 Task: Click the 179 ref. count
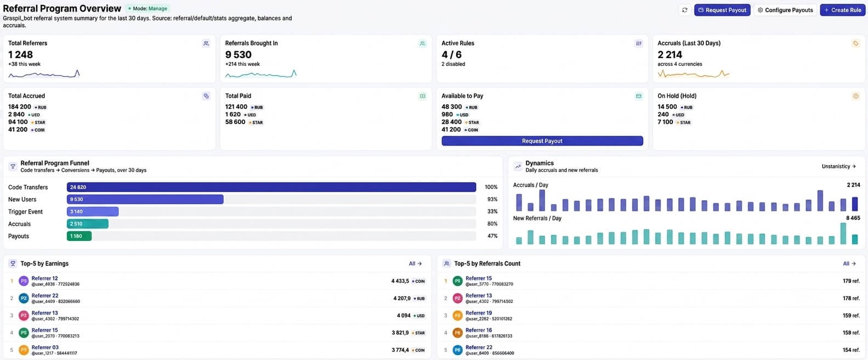pyautogui.click(x=851, y=281)
